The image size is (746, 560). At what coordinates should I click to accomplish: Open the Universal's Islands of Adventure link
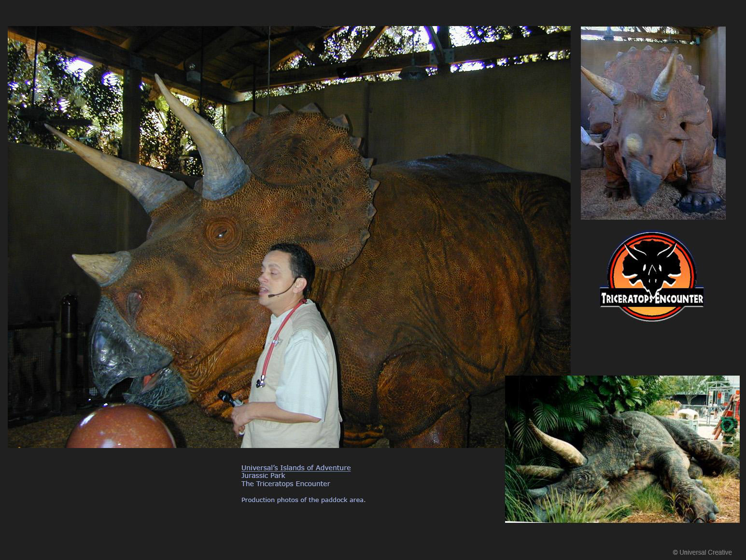pos(296,467)
